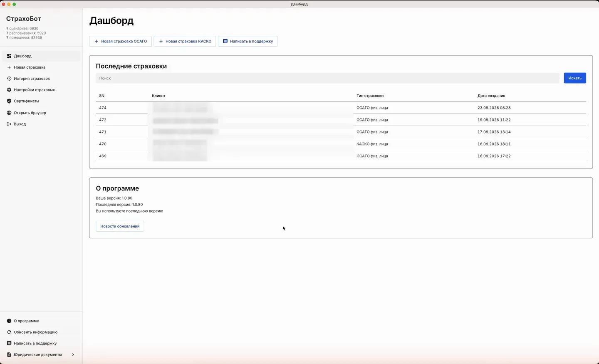Create Новая страховка ОСАГО via top button
This screenshot has height=364, width=599.
[120, 42]
